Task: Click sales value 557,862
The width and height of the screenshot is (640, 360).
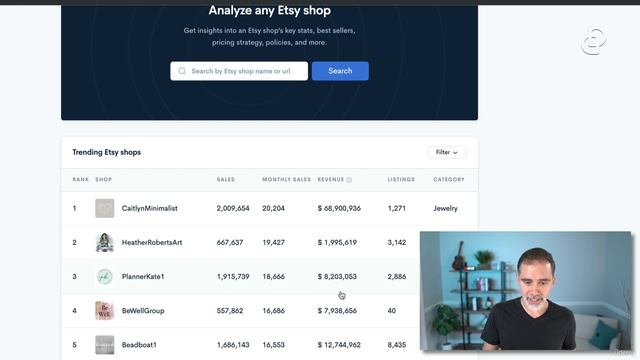Action: click(x=230, y=311)
